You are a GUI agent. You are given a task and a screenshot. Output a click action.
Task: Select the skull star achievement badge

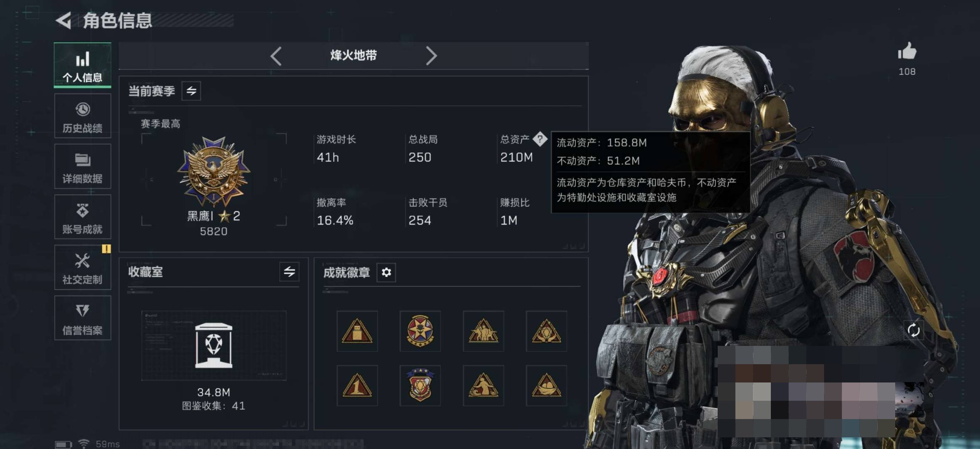pyautogui.click(x=420, y=331)
